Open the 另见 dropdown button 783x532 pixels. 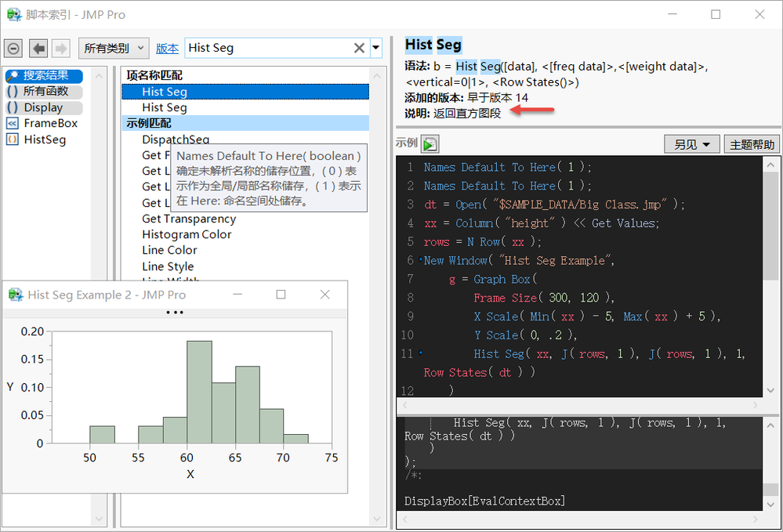pos(691,144)
